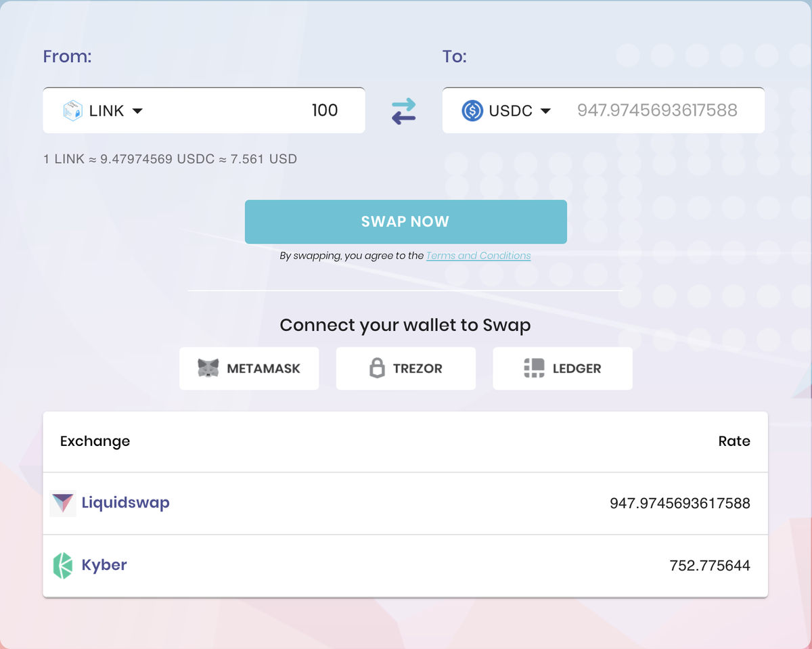Open the USDC token dropdown arrow
Image resolution: width=812 pixels, height=649 pixels.
[545, 111]
